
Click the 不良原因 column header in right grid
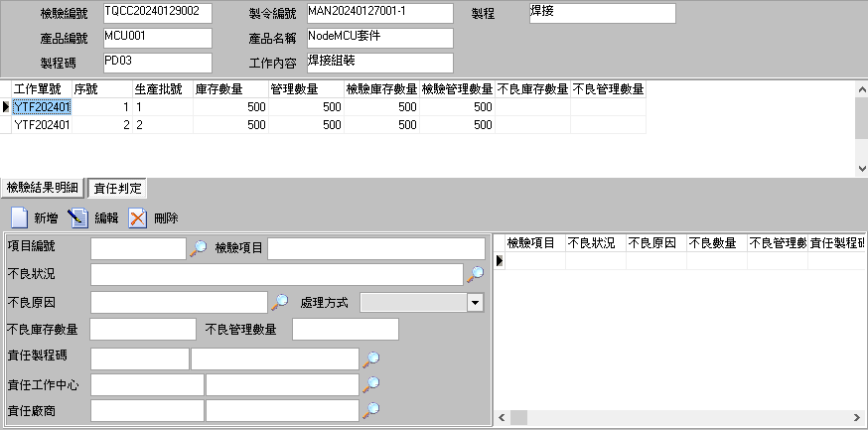[x=656, y=243]
